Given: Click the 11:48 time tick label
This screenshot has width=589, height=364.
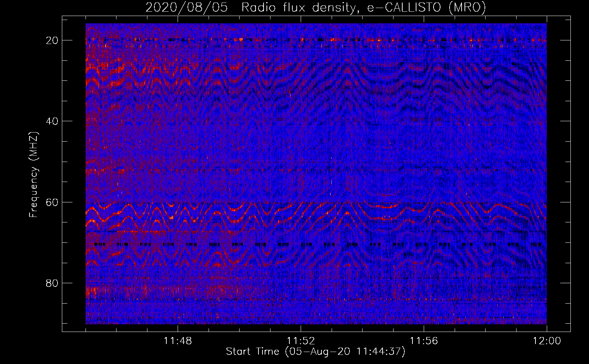Looking at the screenshot, I should tap(178, 341).
